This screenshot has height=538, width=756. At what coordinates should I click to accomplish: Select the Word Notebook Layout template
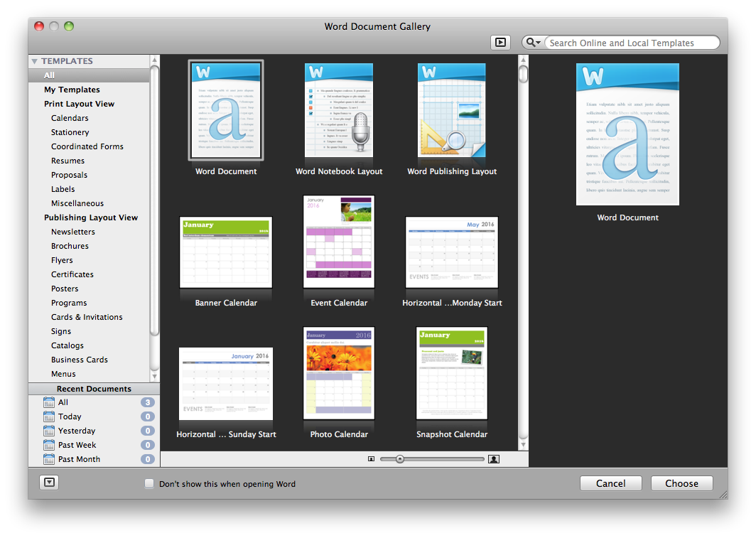tap(338, 110)
